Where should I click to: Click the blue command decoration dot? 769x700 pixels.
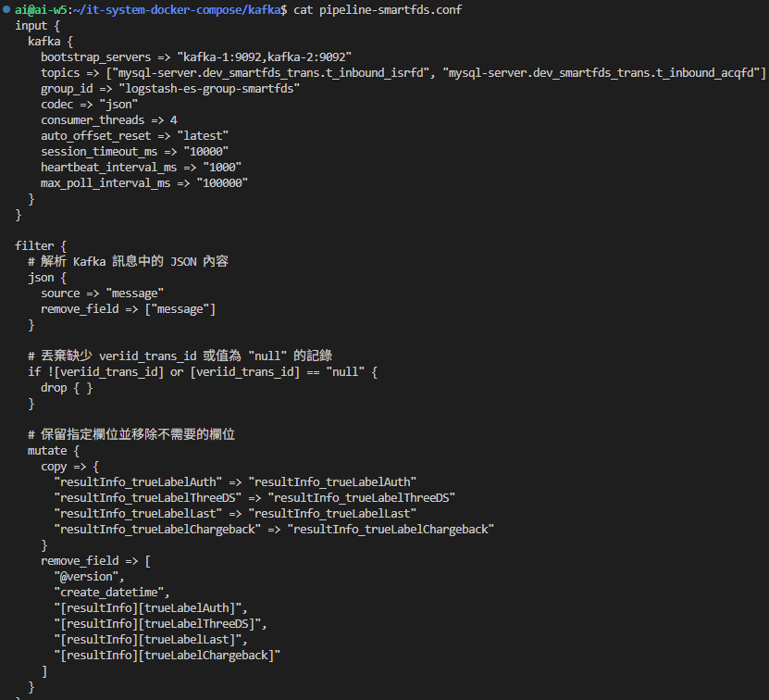[6, 10]
